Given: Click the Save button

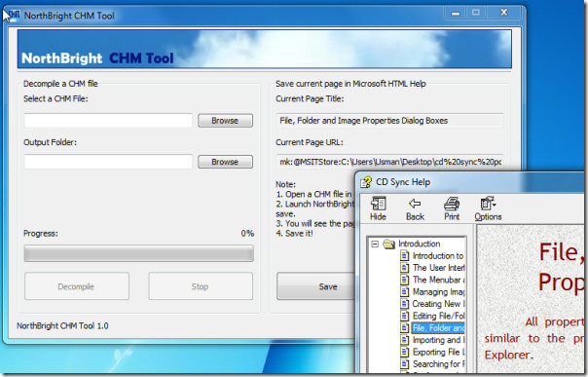Looking at the screenshot, I should [315, 286].
